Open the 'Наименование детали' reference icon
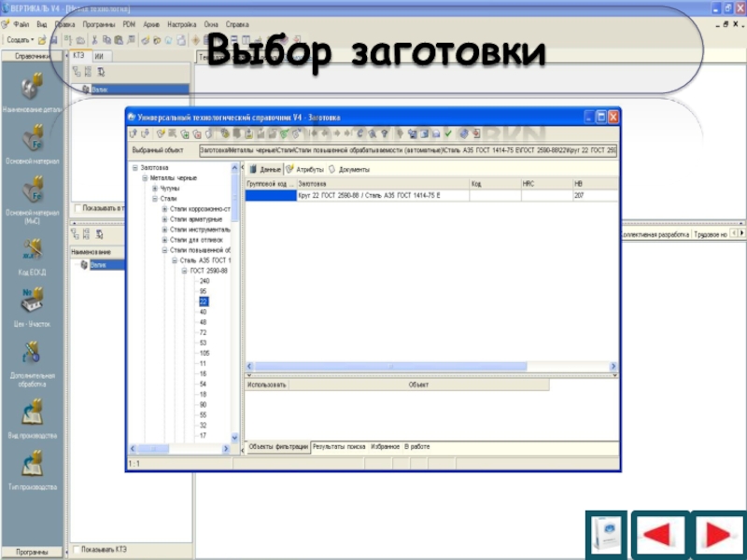Image resolution: width=747 pixels, height=560 pixels. click(31, 87)
